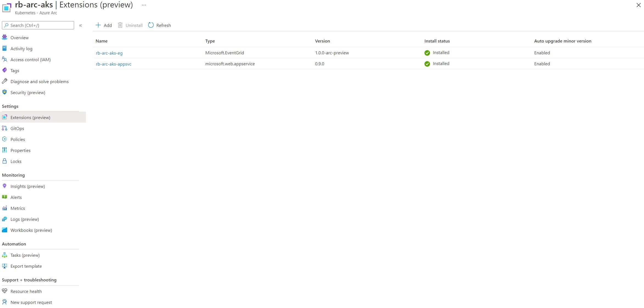Click the Access control IAM icon

coord(5,60)
